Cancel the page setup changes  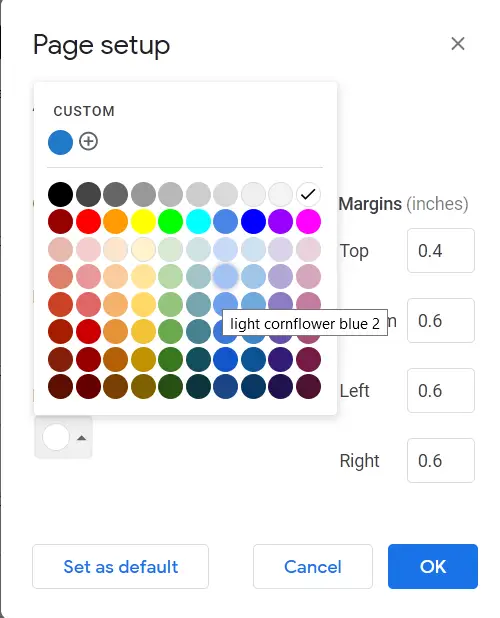point(313,567)
